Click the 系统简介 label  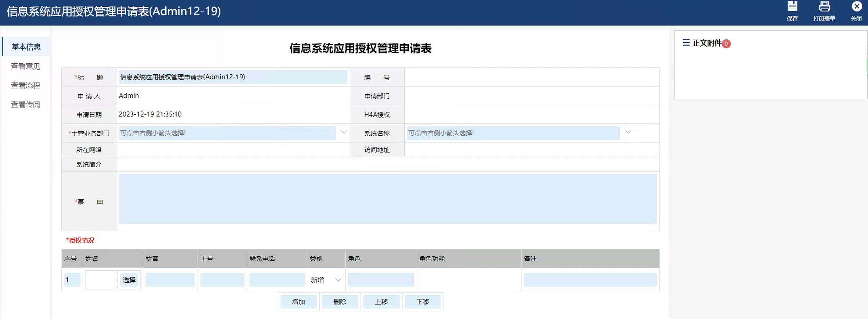pos(89,164)
